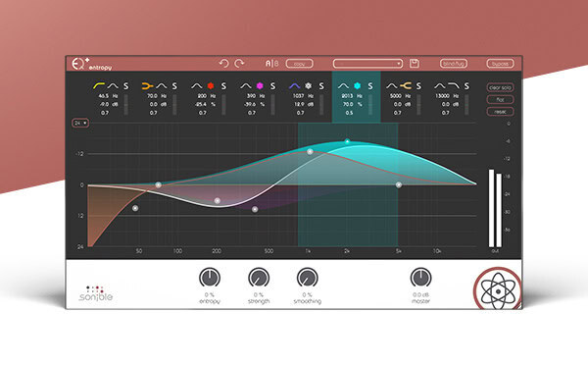This screenshot has height=365, width=588.
Task: Click the 1037 Hz frequency value
Action: (299, 96)
